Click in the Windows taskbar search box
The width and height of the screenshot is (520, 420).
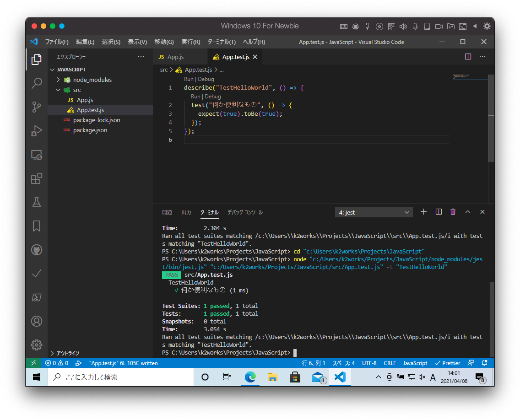(121, 377)
